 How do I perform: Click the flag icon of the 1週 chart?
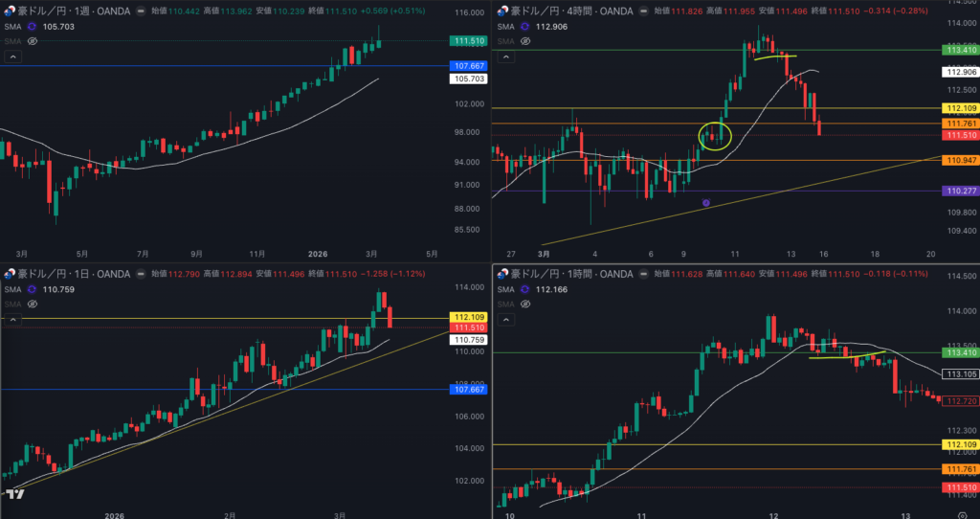click(x=10, y=11)
